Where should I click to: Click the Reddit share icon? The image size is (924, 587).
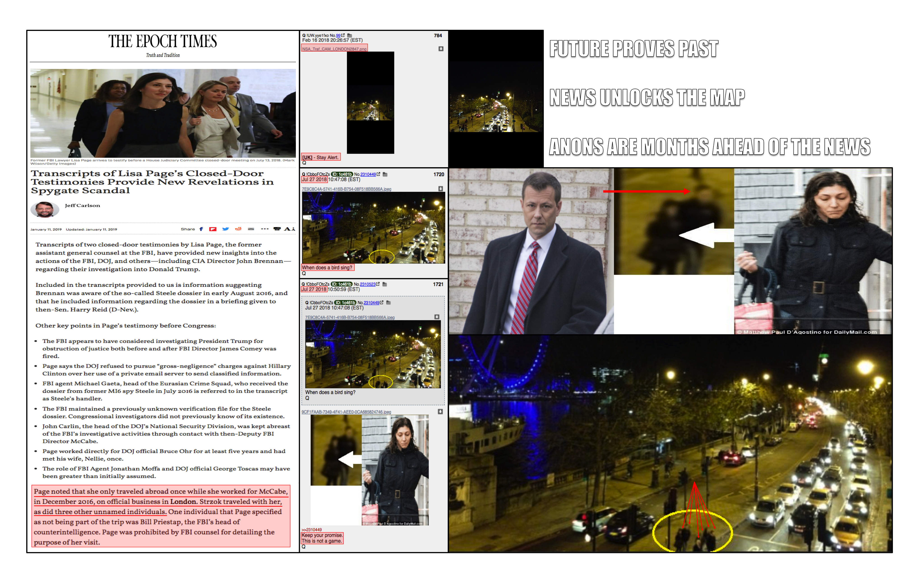238,229
